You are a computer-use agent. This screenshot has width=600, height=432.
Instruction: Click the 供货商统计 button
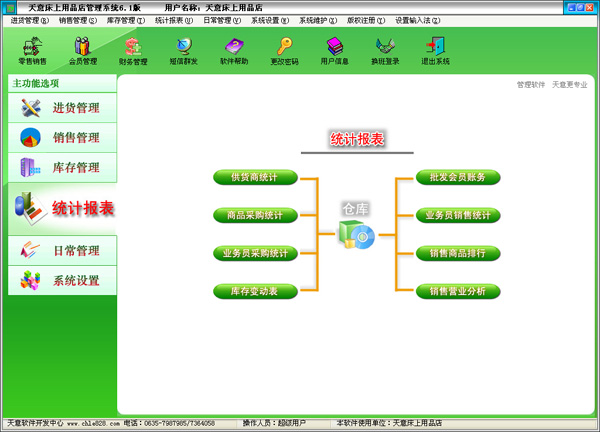tap(255, 178)
